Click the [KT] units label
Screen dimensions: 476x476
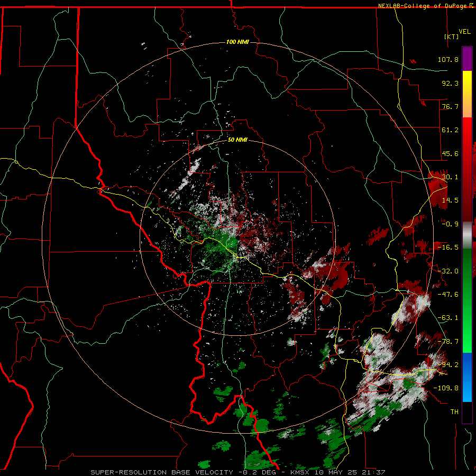coord(452,36)
